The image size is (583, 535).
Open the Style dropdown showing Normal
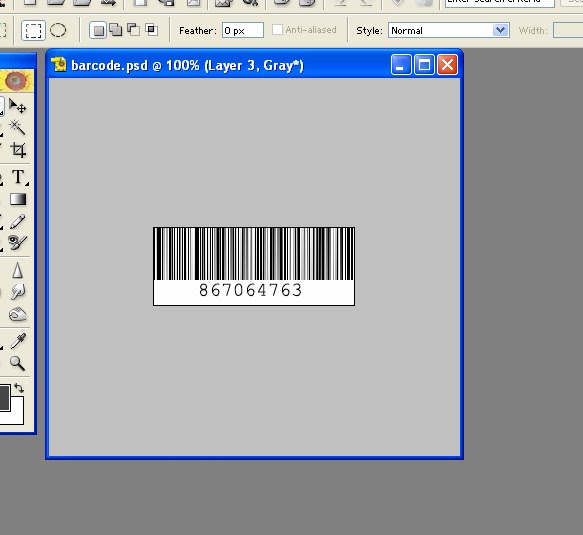pyautogui.click(x=448, y=30)
